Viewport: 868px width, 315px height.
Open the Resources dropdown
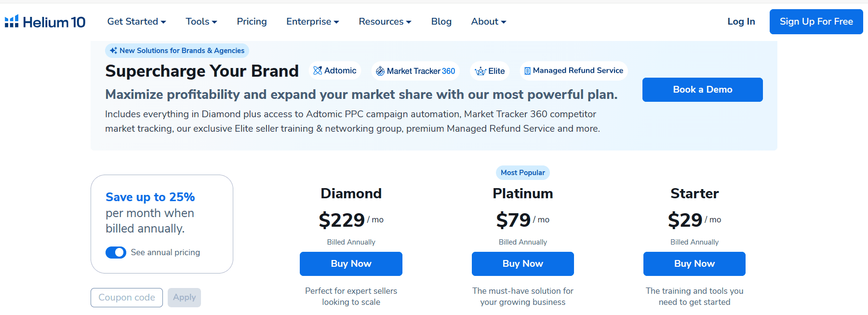pyautogui.click(x=385, y=22)
